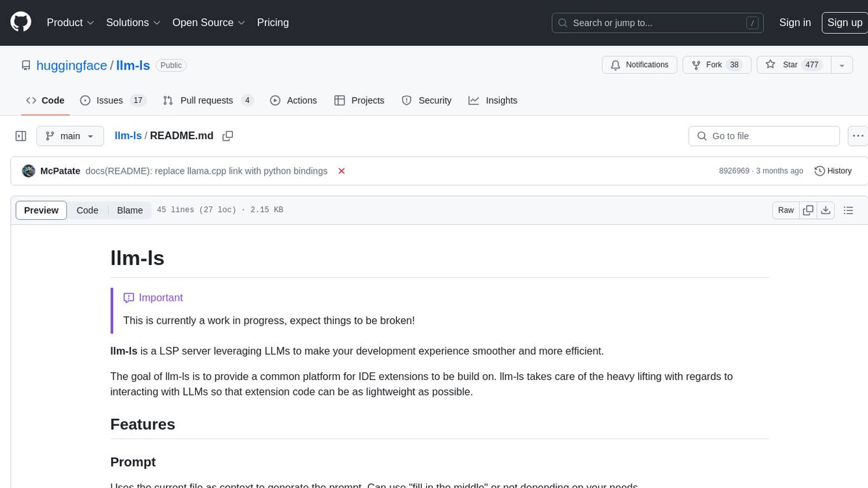Open the llm-ls repository link
Viewport: 868px width, 488px height.
tap(133, 65)
